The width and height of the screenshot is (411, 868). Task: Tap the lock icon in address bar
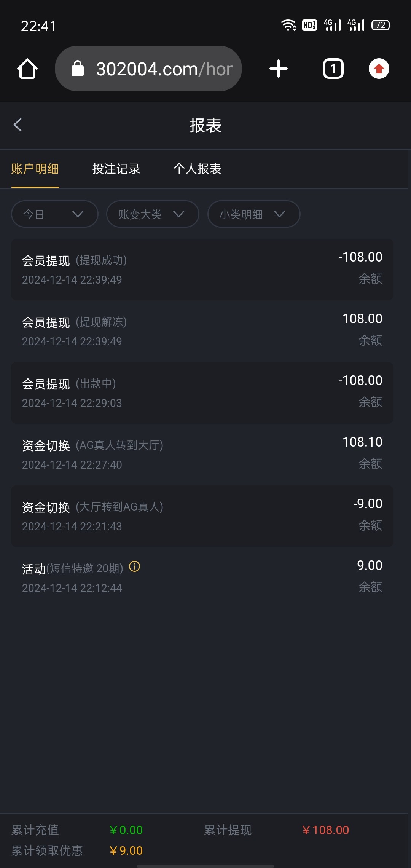point(78,69)
